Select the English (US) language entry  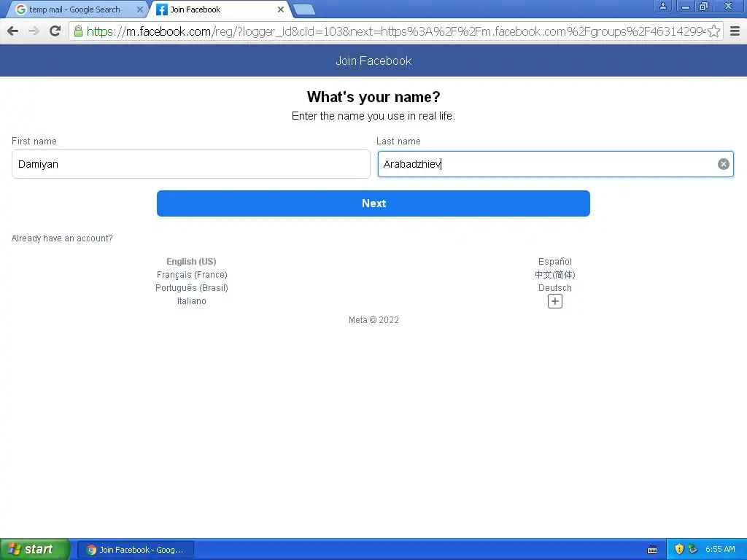pos(191,262)
